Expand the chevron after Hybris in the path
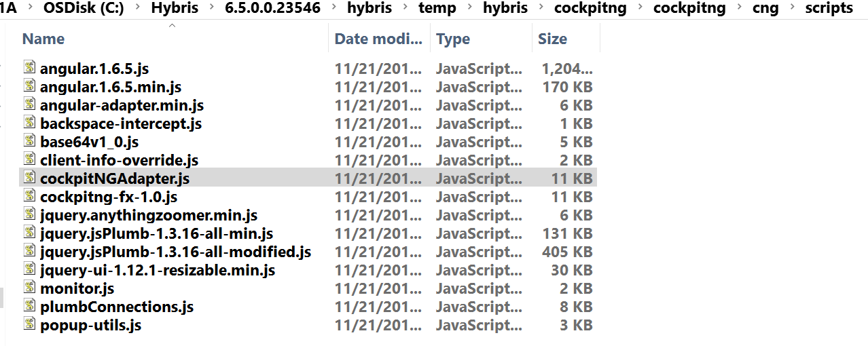This screenshot has width=868, height=346. point(211,8)
